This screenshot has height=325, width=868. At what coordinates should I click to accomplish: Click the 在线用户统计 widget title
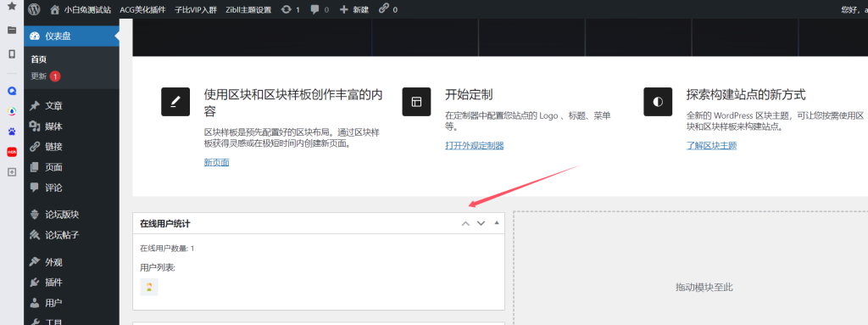[165, 223]
